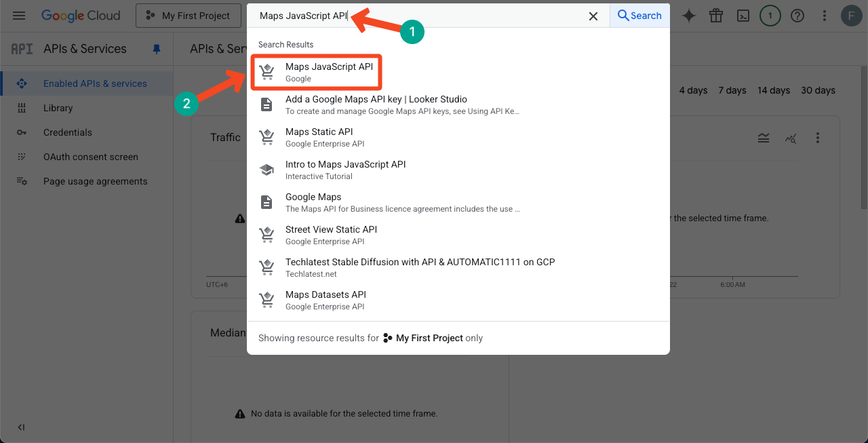Viewport: 868px width, 443px height.
Task: Click cart icon beside Street View Static API
Action: 267,235
